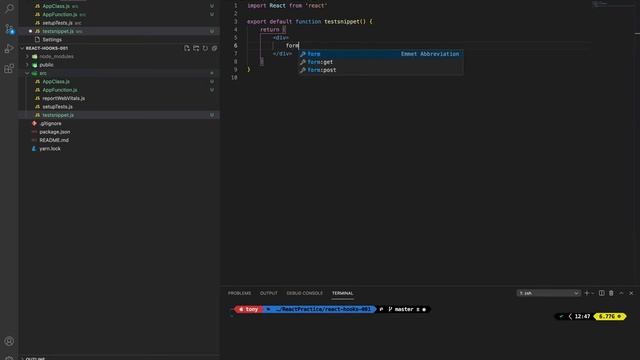Image resolution: width=640 pixels, height=360 pixels.
Task: Open AppClass.js under src folder
Action: (x=56, y=82)
